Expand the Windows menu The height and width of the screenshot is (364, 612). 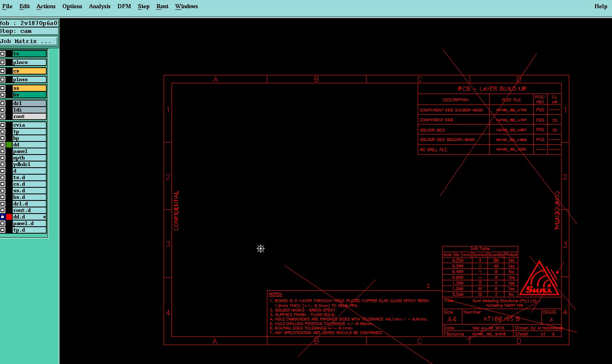tap(187, 6)
